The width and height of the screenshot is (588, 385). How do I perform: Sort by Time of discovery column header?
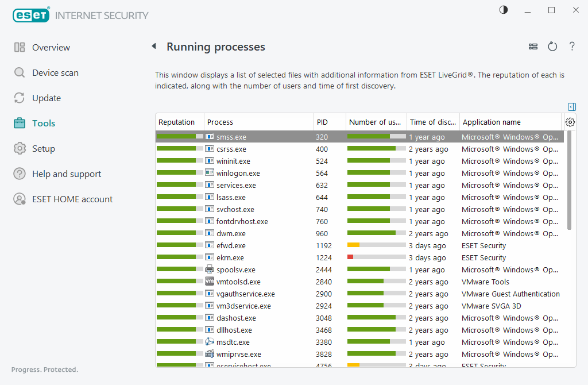point(433,122)
